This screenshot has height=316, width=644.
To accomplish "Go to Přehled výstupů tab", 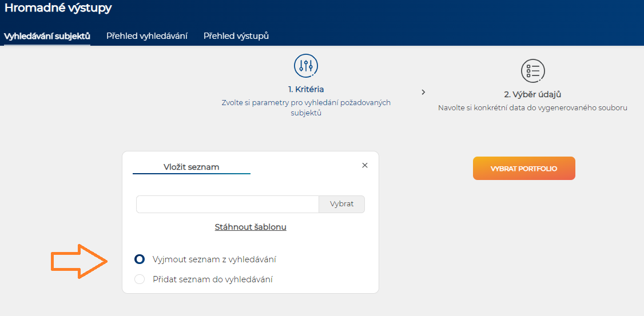I will [236, 36].
